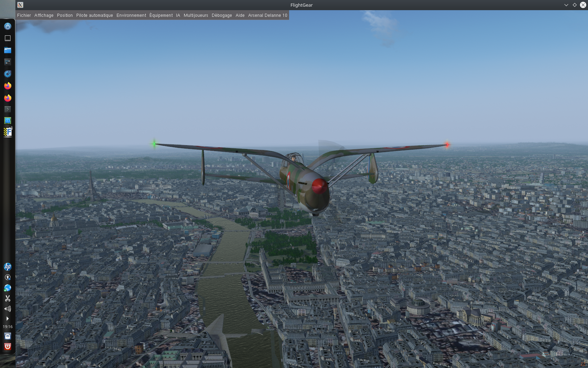Open the green system information chip icon
Image resolution: width=588 pixels, height=368 pixels.
tap(8, 121)
